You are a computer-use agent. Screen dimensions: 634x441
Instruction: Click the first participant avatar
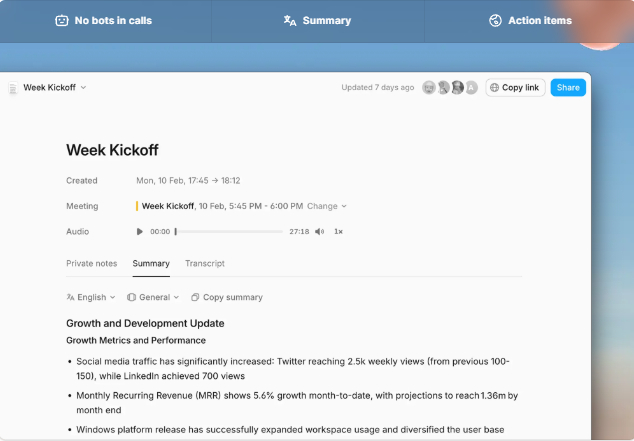429,88
